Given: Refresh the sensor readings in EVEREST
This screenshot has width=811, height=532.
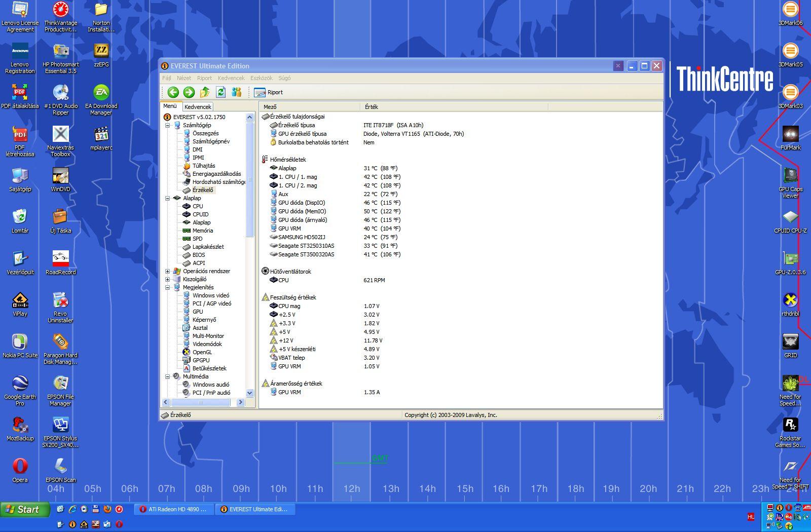Looking at the screenshot, I should [220, 92].
